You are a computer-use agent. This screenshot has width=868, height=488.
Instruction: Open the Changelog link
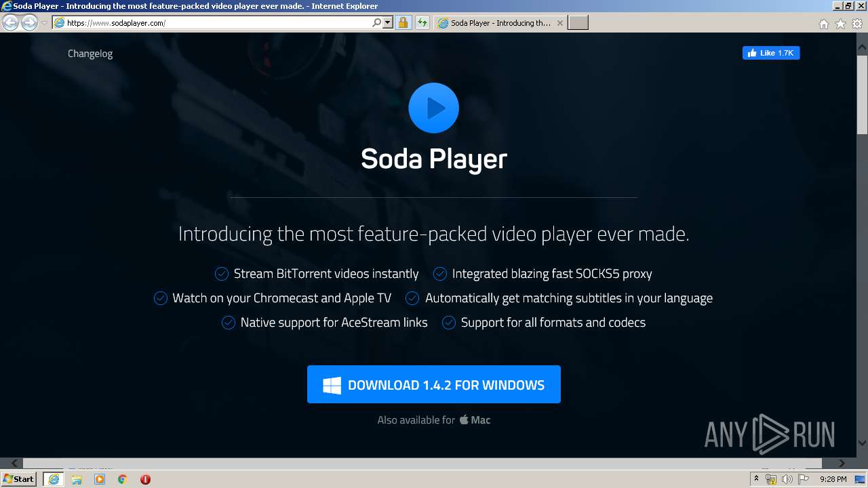[x=90, y=54]
